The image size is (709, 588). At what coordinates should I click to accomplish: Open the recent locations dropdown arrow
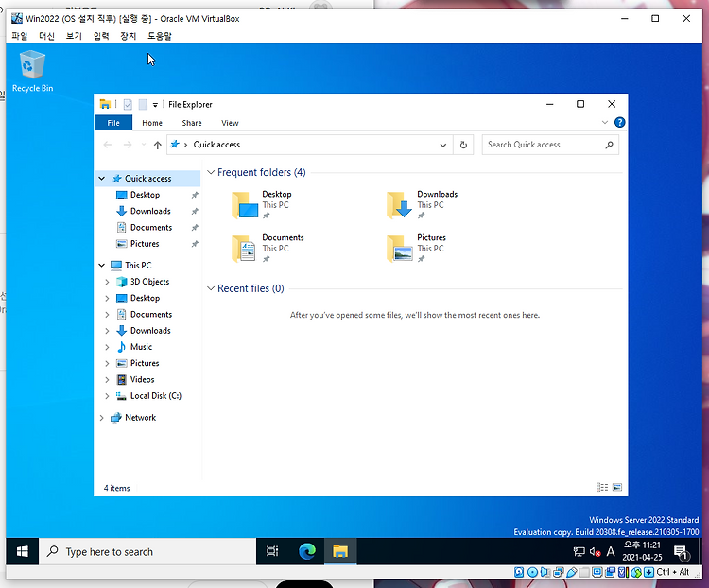click(144, 145)
